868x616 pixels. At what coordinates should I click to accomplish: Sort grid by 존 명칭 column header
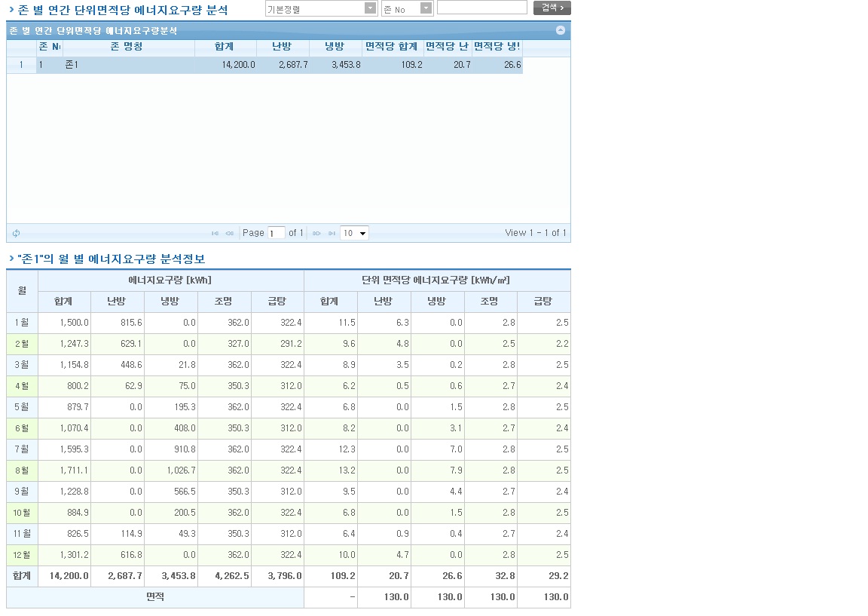pos(127,47)
